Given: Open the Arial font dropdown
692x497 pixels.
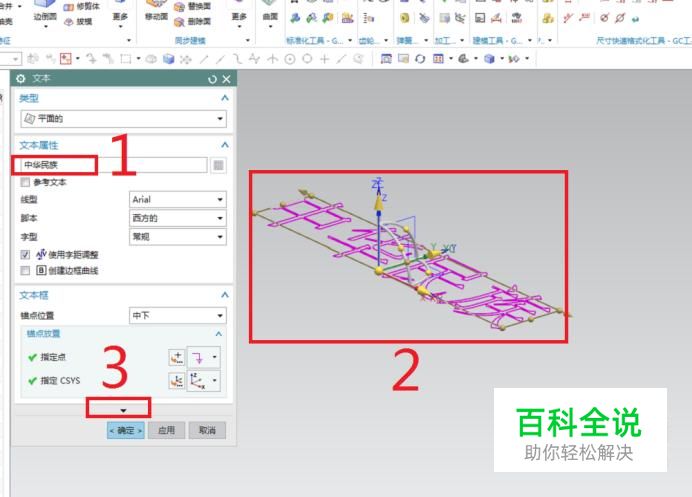Looking at the screenshot, I should coord(177,200).
